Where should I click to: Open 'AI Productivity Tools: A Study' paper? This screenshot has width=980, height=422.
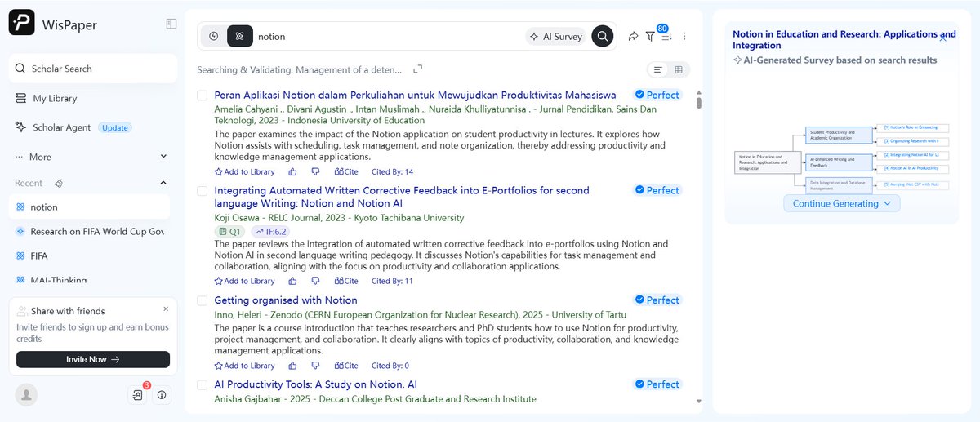click(x=315, y=384)
